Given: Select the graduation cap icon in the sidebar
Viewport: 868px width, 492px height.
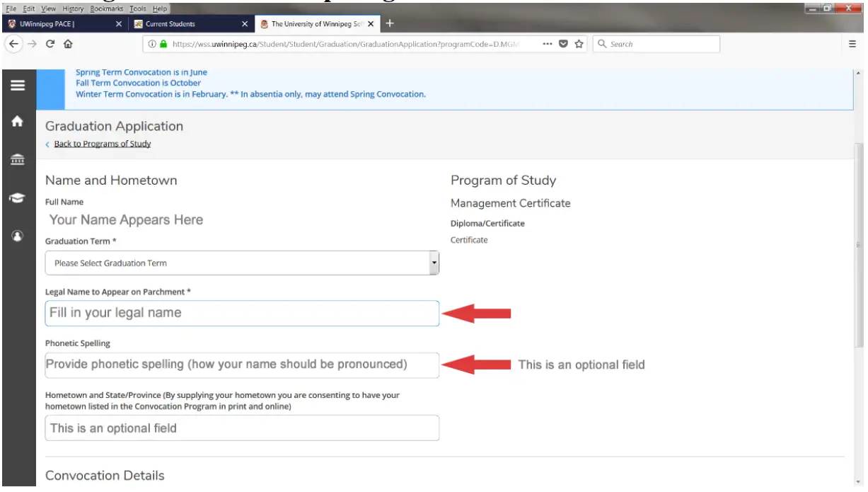Looking at the screenshot, I should [x=18, y=197].
